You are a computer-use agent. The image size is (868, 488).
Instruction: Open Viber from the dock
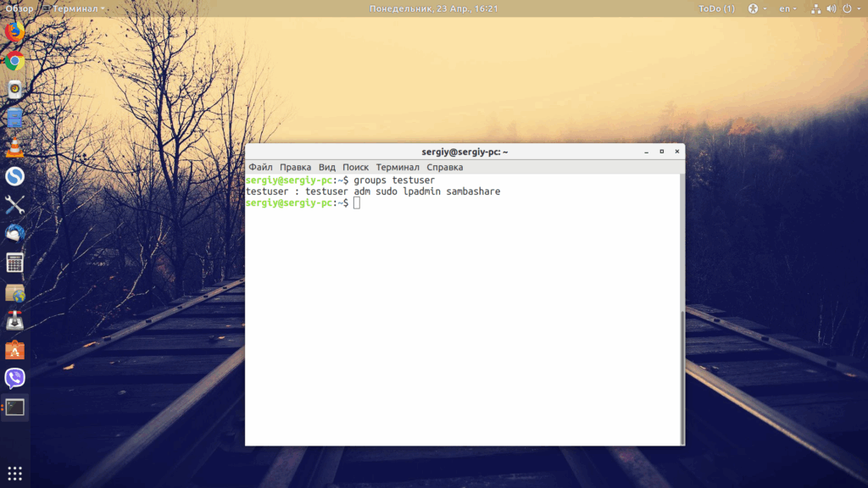click(15, 378)
